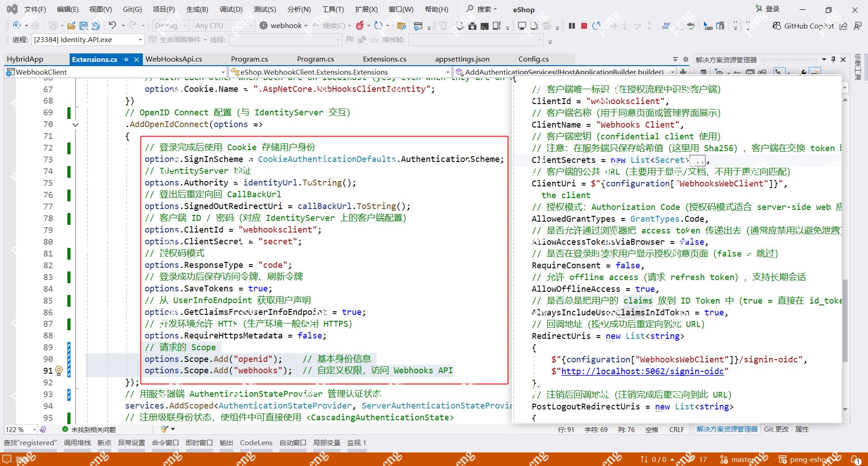Pin the active Extensions.cs tab
Screen dimensions: 868x466
point(126,59)
